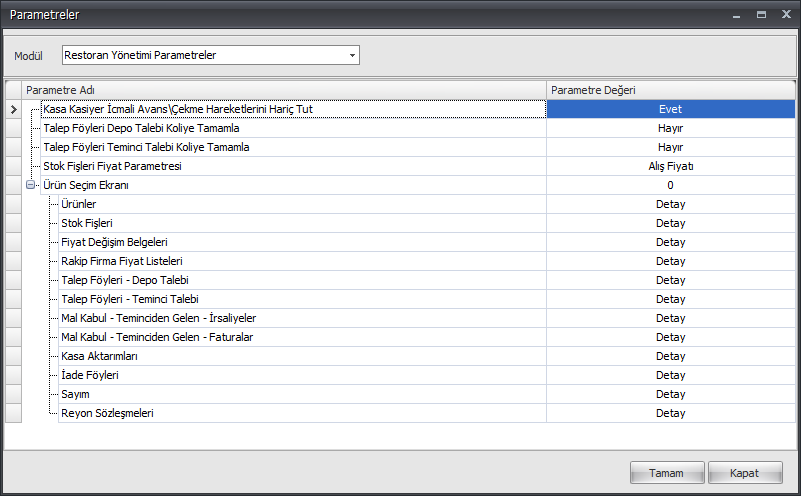Screen dimensions: 801x496
Task: Open Detay for Reyon Sözleşmeleri
Action: [670, 413]
